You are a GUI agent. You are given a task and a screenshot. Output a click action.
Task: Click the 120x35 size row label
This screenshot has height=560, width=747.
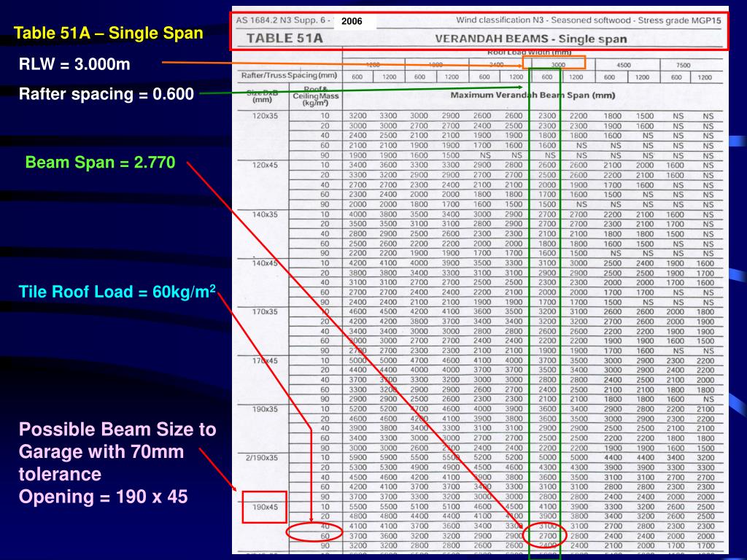pyautogui.click(x=265, y=116)
